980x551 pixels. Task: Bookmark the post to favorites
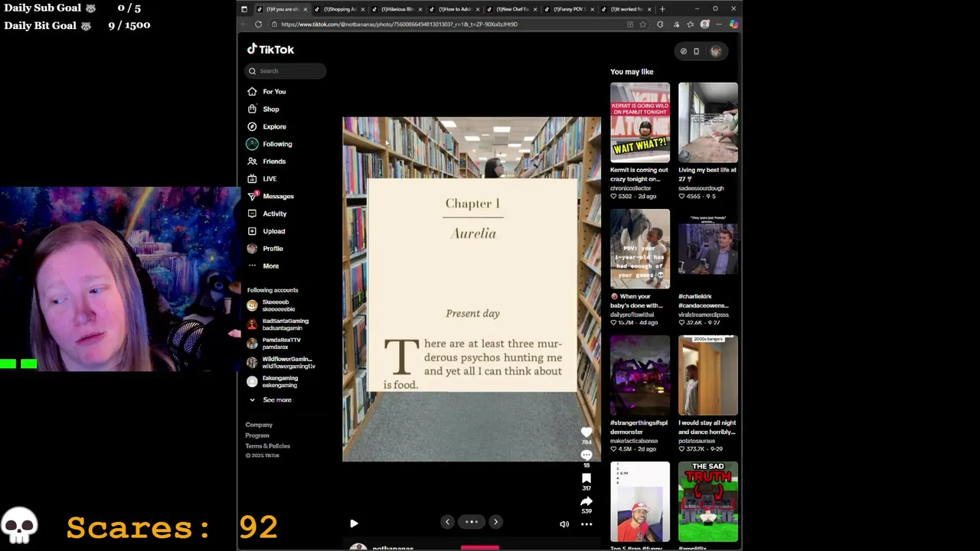click(x=586, y=478)
